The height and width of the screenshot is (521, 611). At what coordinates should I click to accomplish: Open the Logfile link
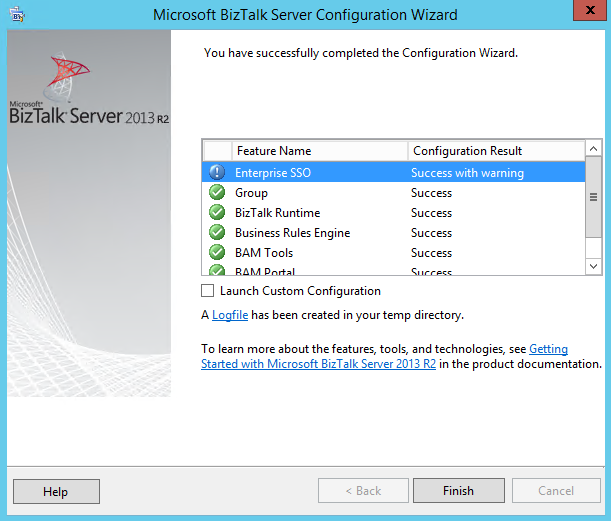coord(229,315)
